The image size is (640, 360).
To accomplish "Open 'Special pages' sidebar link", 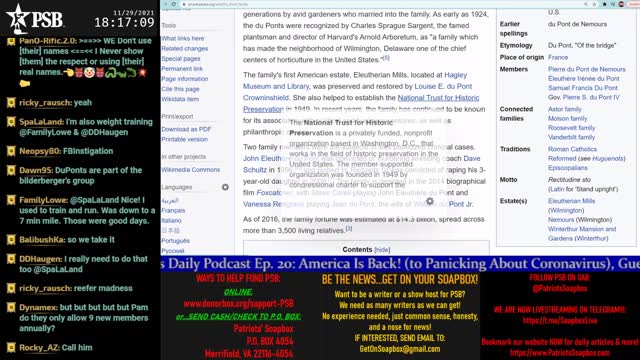I will 181,59.
